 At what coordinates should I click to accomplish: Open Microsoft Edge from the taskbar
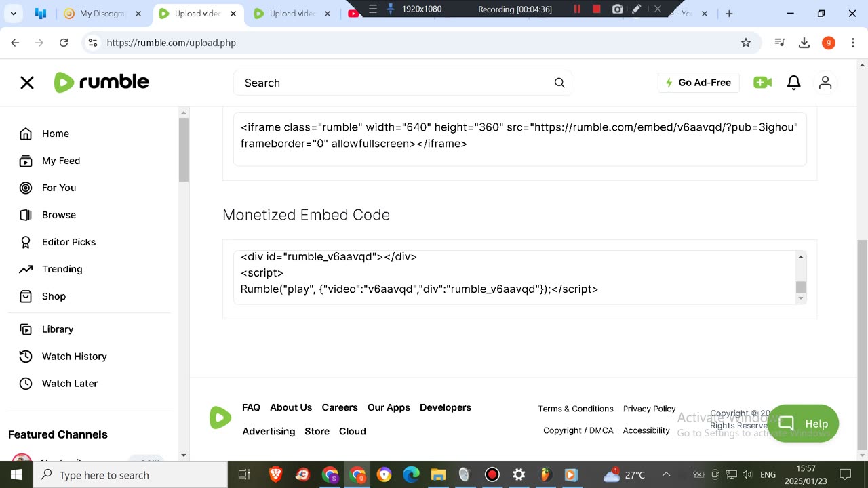[411, 475]
